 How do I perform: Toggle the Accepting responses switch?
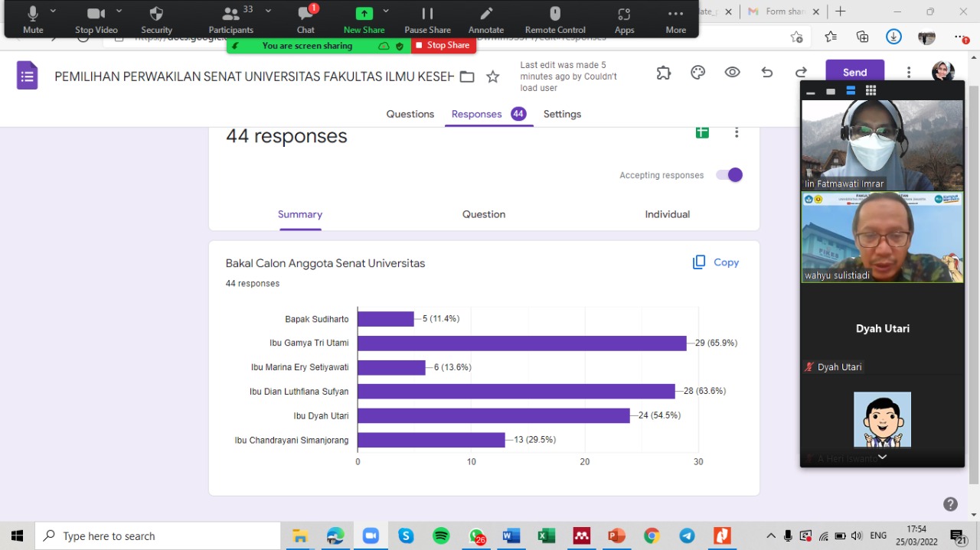coord(729,175)
